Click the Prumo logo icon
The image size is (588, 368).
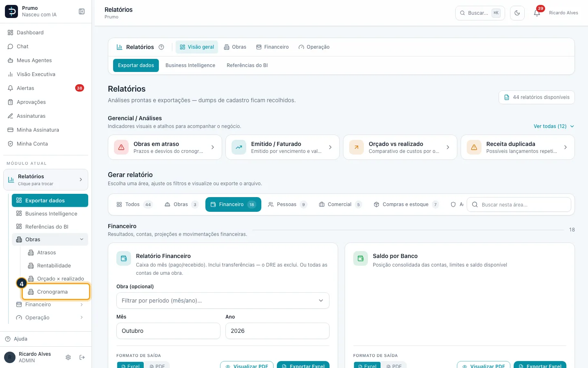point(11,11)
